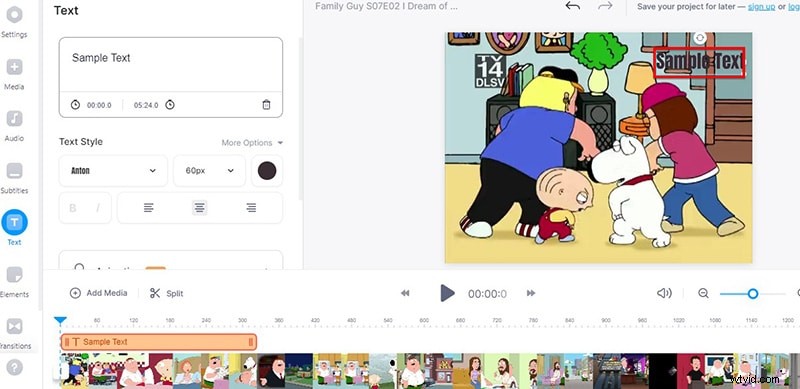Click the project title Family Guy S07E02
Screen dimensions: 800x389
(x=386, y=7)
